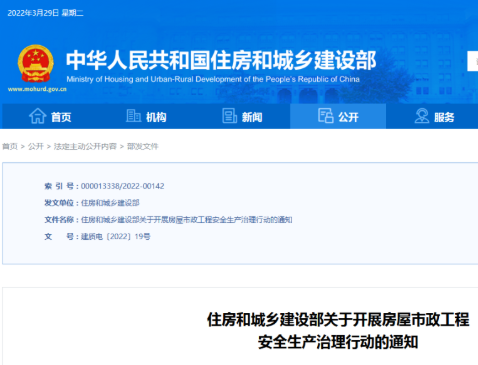This screenshot has height=365, width=478.
Task: Click the article headline 住房和城乡建设部关于开展房屋市政工程
Action: click(338, 320)
